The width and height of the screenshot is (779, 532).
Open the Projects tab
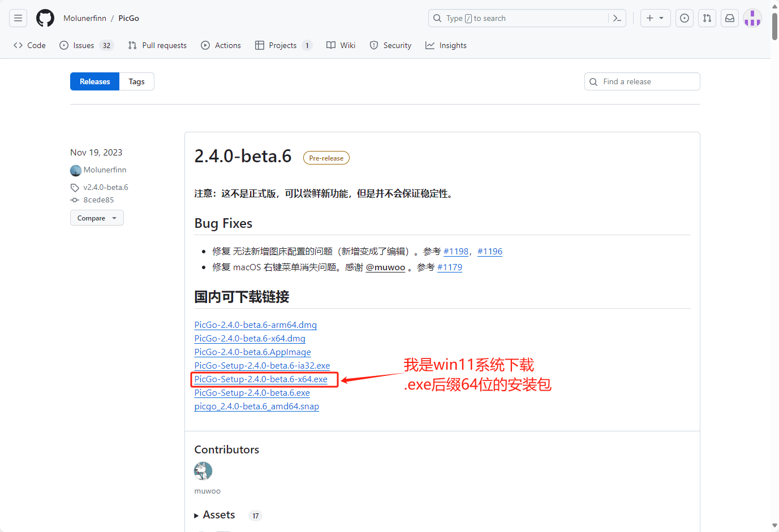pyautogui.click(x=283, y=45)
